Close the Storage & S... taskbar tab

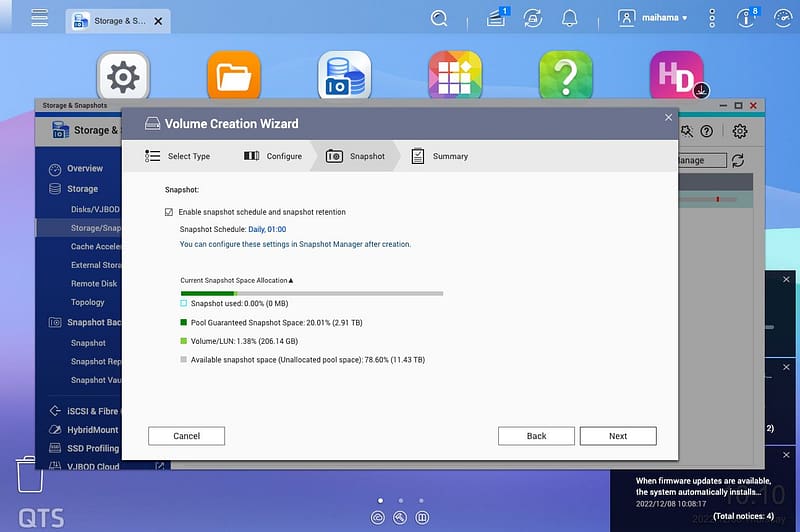tap(158, 21)
